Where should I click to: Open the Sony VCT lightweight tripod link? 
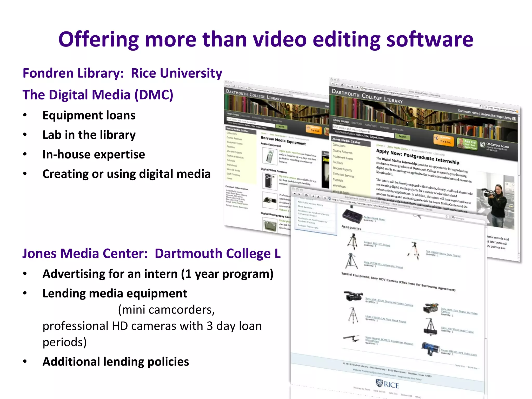point(383,265)
